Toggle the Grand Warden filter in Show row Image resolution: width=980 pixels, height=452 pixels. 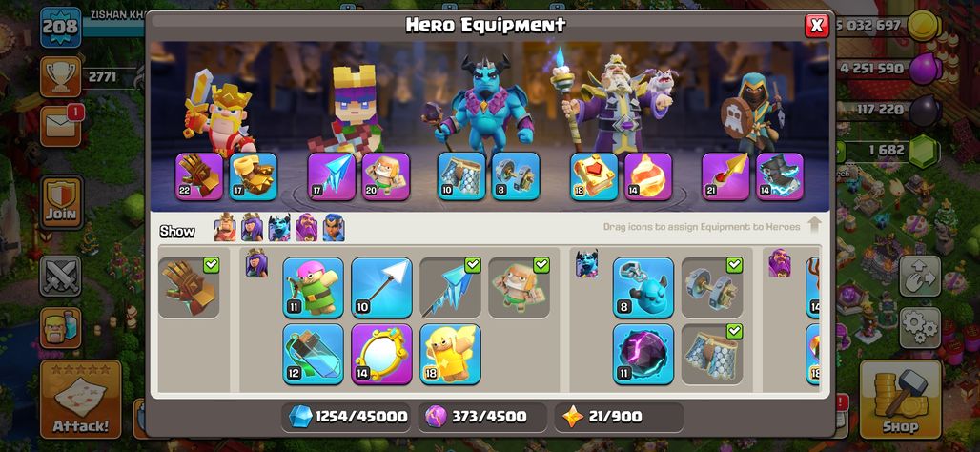point(306,228)
